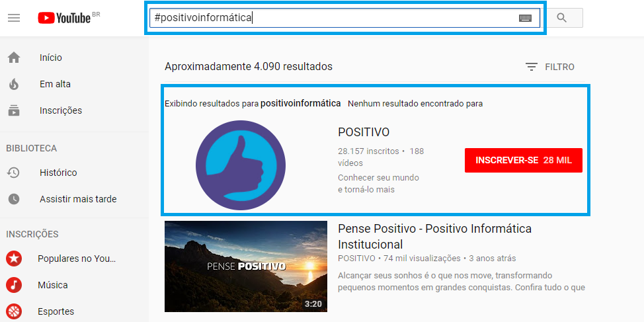Click the search box containing #positivoinformática

344,18
